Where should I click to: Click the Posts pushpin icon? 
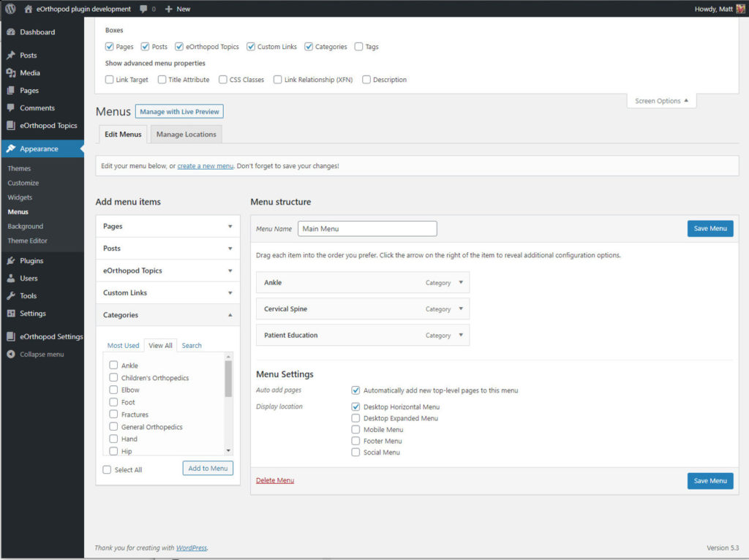(11, 56)
